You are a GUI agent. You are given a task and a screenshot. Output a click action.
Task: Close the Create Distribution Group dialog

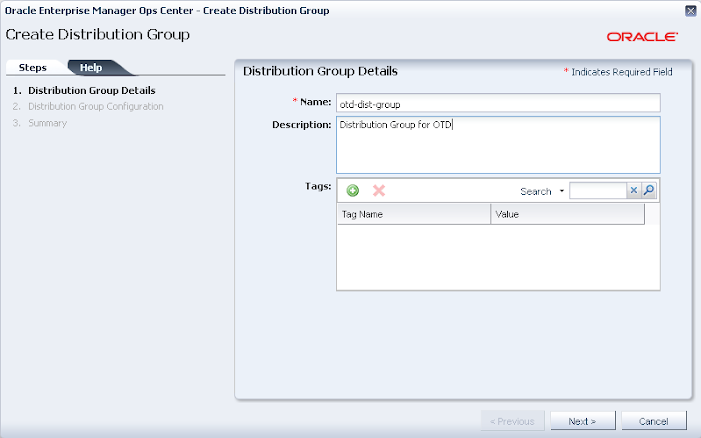(690, 11)
